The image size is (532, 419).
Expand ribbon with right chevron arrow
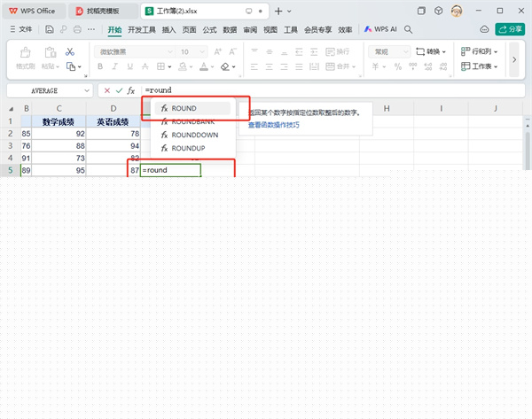[x=514, y=59]
